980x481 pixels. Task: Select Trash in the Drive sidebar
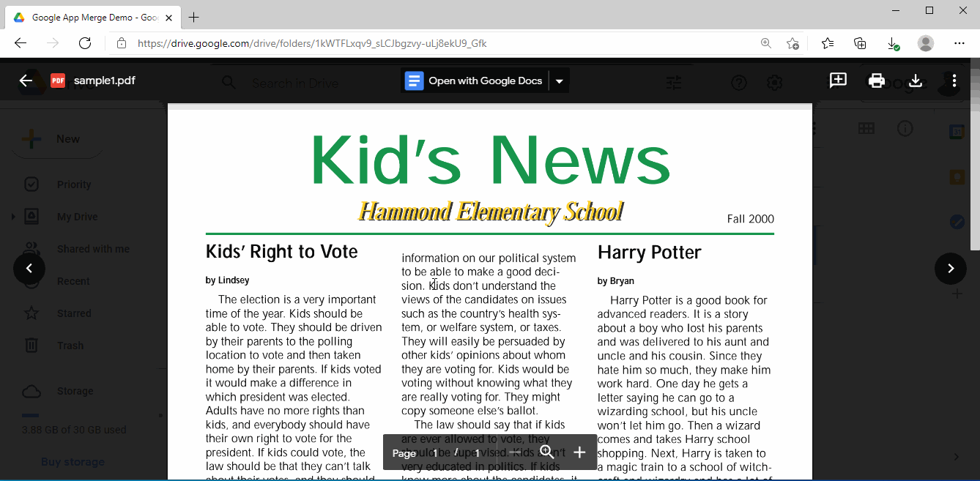click(70, 346)
